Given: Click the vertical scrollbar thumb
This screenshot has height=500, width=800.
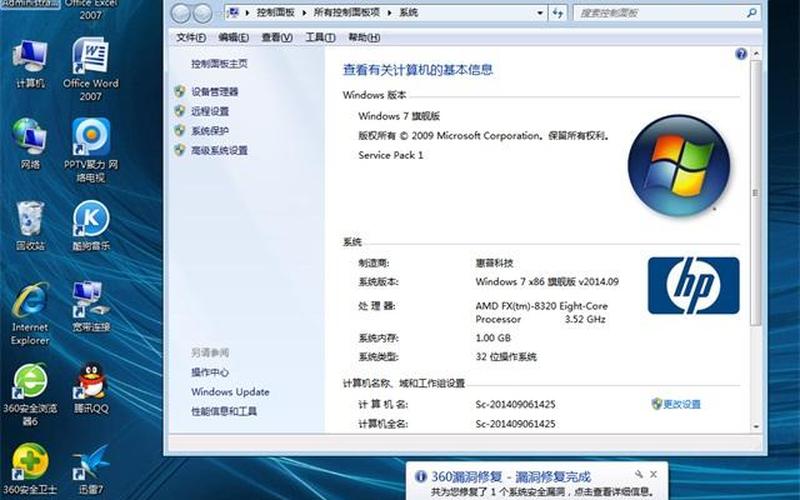Looking at the screenshot, I should point(756,192).
